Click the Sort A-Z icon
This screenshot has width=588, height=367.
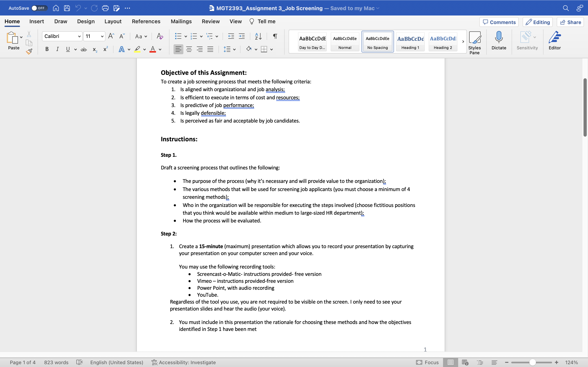258,36
